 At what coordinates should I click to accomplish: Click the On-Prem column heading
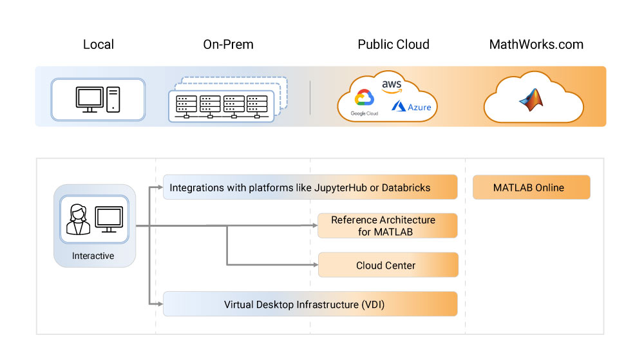coord(228,44)
